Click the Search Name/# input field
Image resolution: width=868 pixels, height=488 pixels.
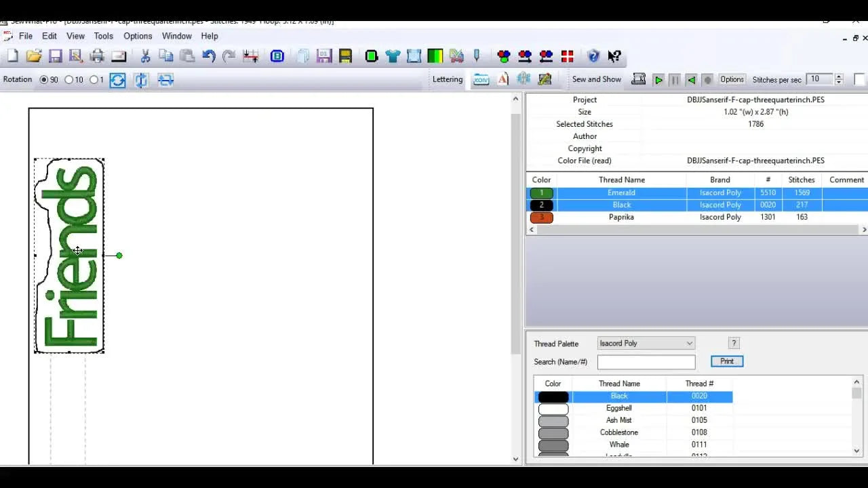pos(646,362)
